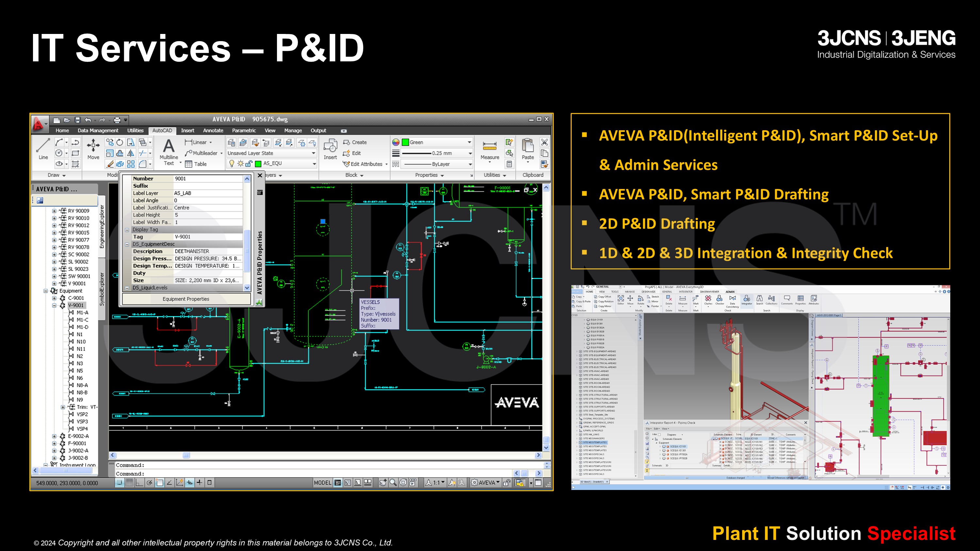This screenshot has width=980, height=551.
Task: Open the SteeringWheel icon in status bar
Action: click(x=403, y=482)
